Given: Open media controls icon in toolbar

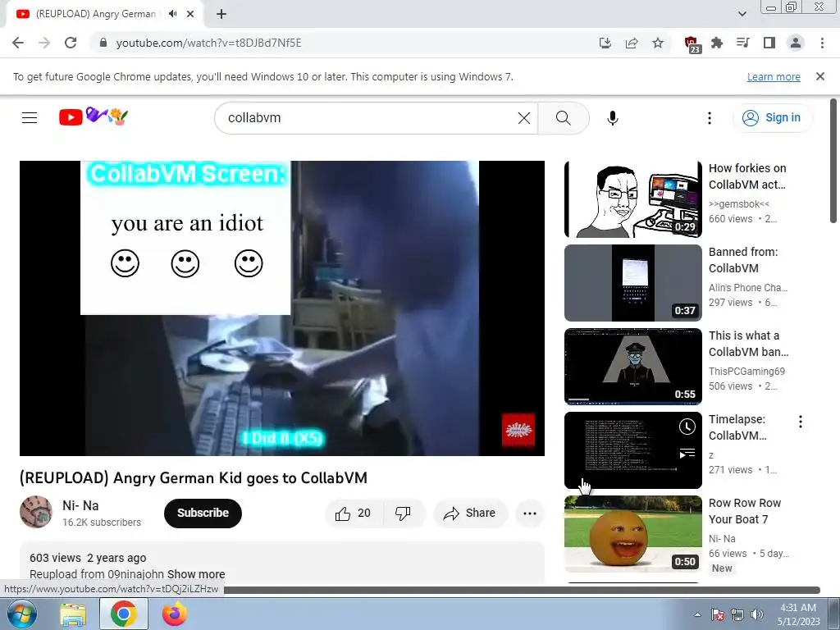Looking at the screenshot, I should [x=743, y=43].
